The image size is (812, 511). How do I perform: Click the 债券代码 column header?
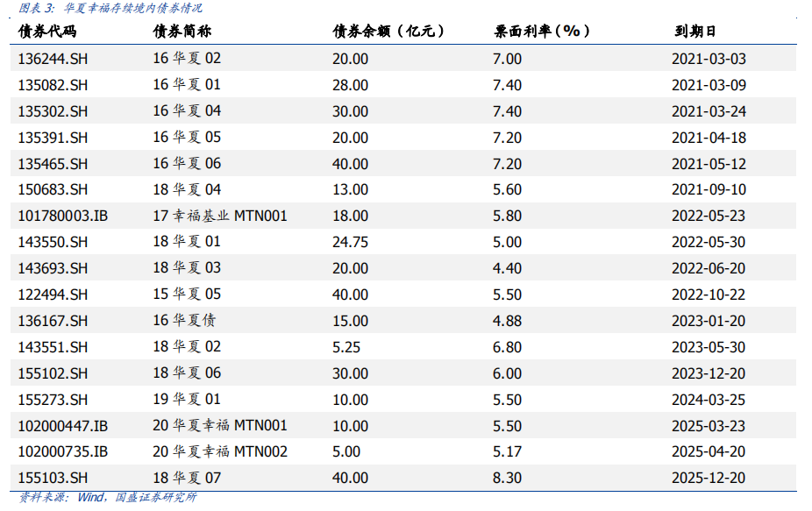point(47,32)
